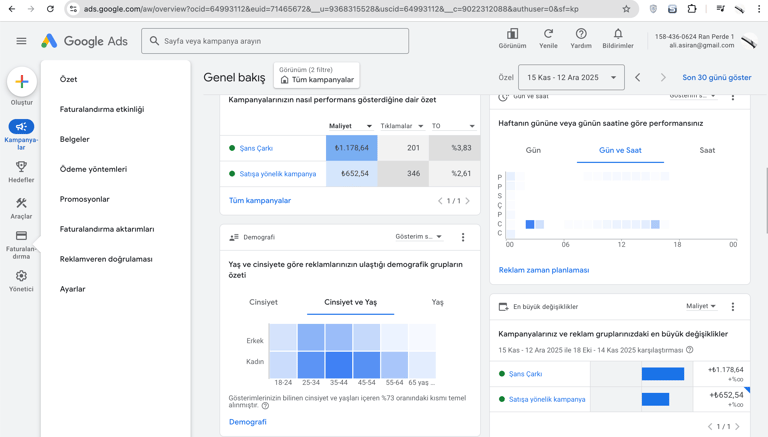Click the Oluştur plus button
The height and width of the screenshot is (437, 768).
(22, 82)
